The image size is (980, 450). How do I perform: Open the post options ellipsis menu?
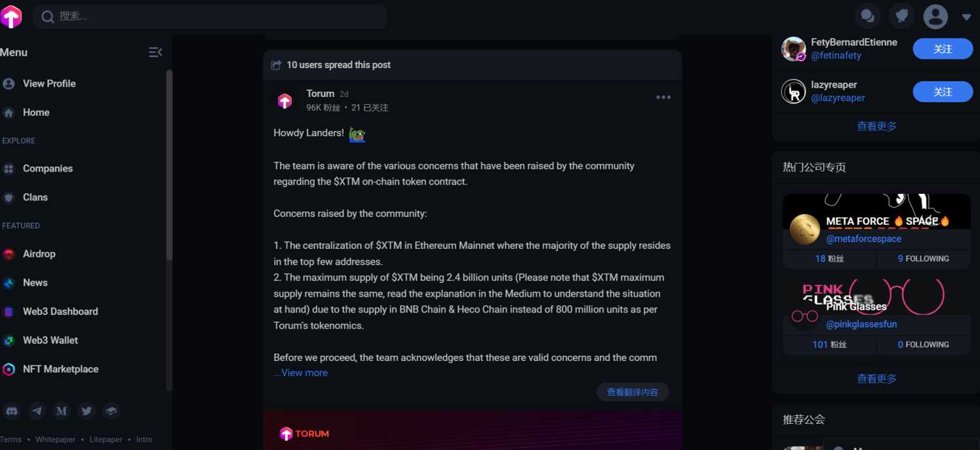(x=663, y=97)
